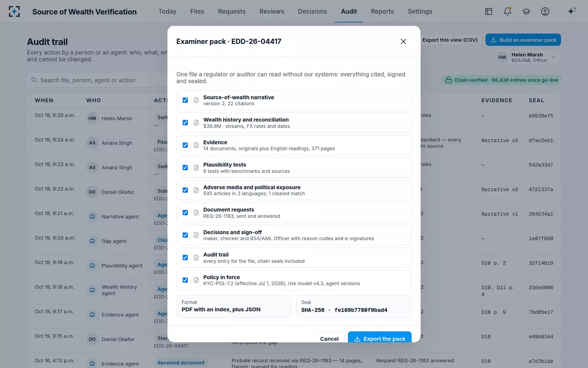Click search magnifier icon in audit search
The height and width of the screenshot is (368, 588).
(34, 80)
